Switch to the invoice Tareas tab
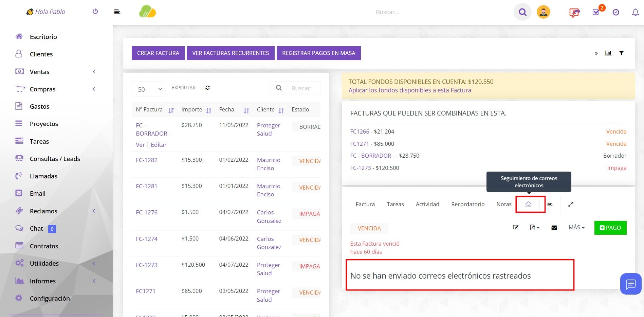 click(x=395, y=204)
